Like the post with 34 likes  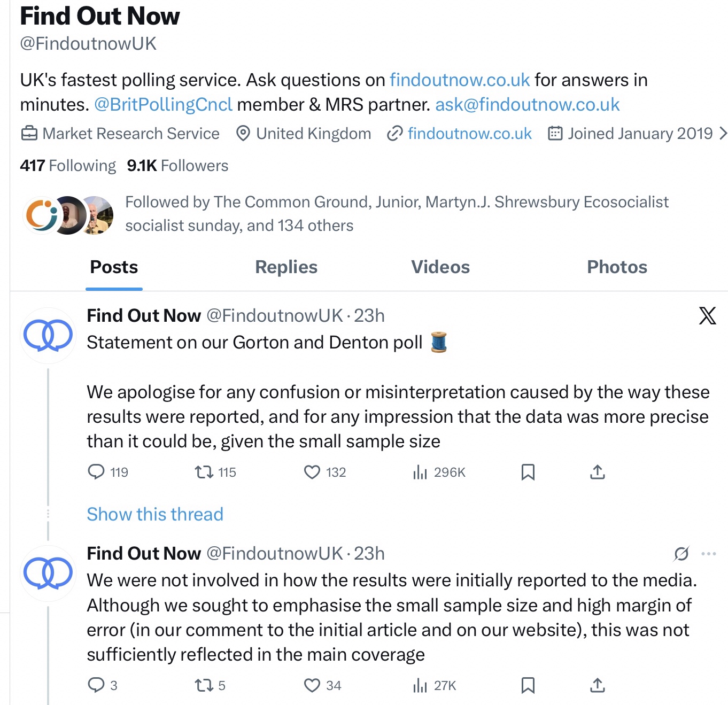coord(312,685)
